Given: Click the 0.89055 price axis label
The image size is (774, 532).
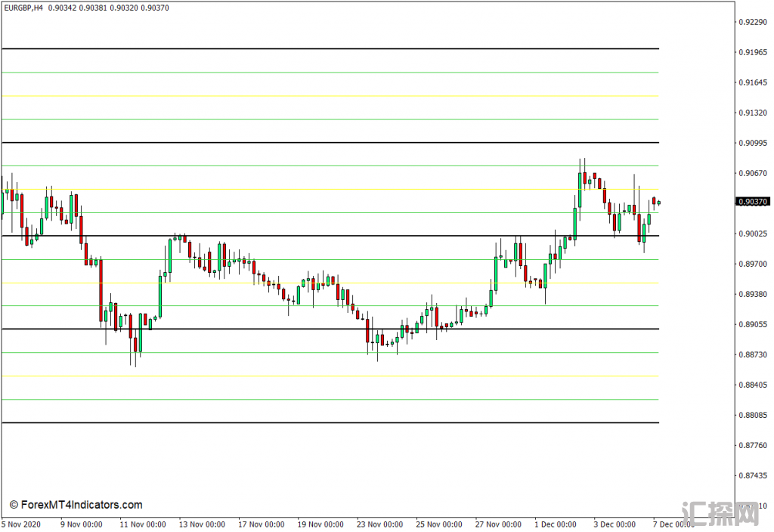Looking at the screenshot, I should [x=752, y=324].
